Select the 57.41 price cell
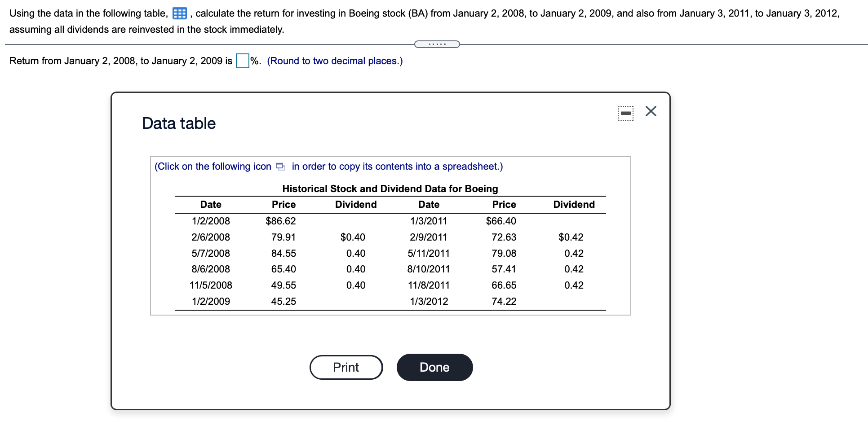 pyautogui.click(x=504, y=269)
